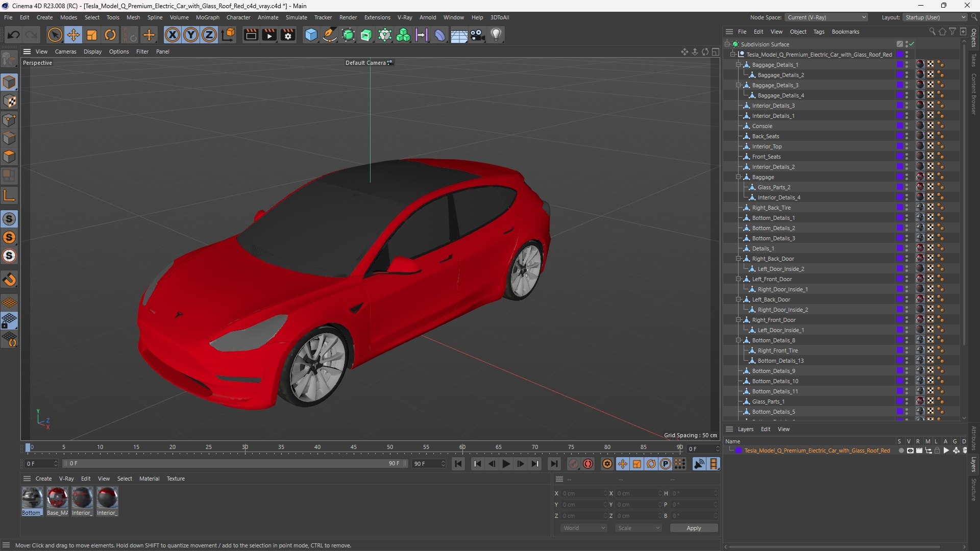Select the Bottom material thumbnail
The image size is (980, 551).
32,498
